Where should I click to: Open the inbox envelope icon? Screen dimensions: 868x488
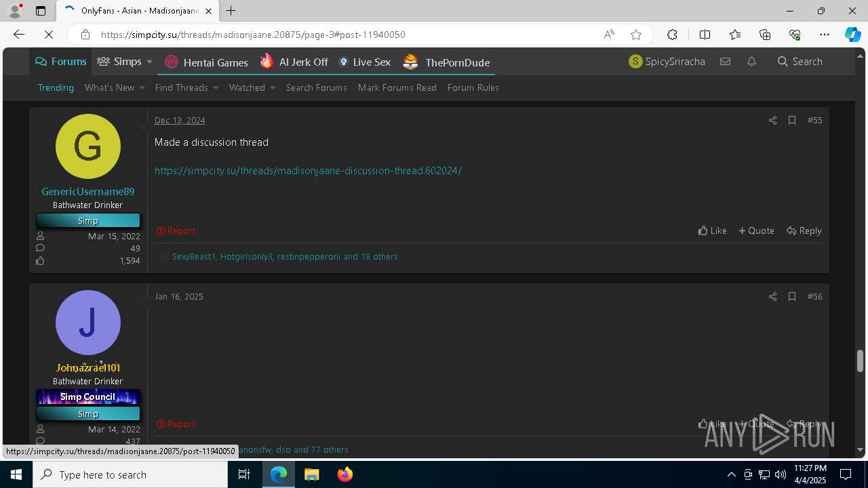click(725, 62)
